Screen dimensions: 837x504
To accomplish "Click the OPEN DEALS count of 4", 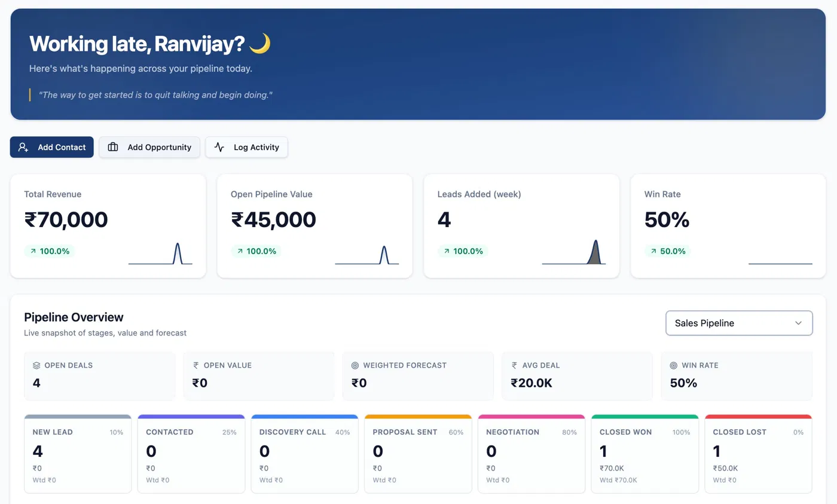I will tap(36, 383).
